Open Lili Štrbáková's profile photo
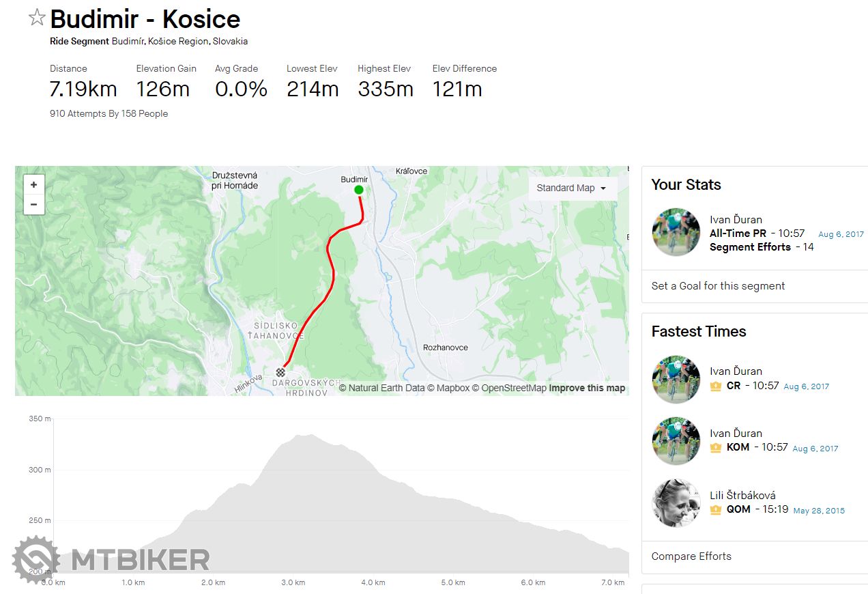868x594 pixels. 676,503
